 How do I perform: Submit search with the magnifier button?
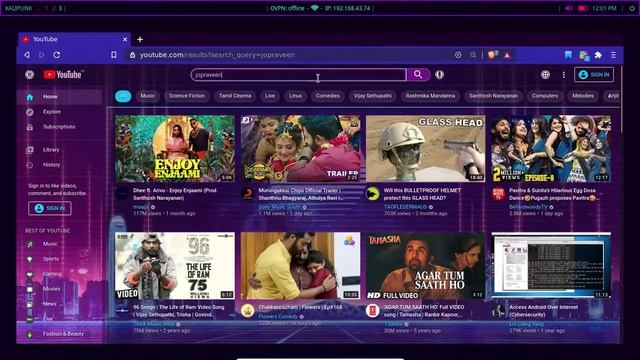[418, 74]
